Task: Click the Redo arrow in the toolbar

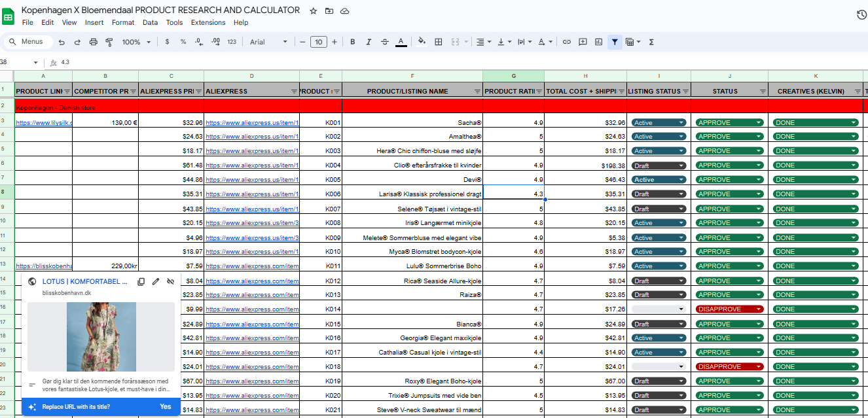Action: [77, 42]
